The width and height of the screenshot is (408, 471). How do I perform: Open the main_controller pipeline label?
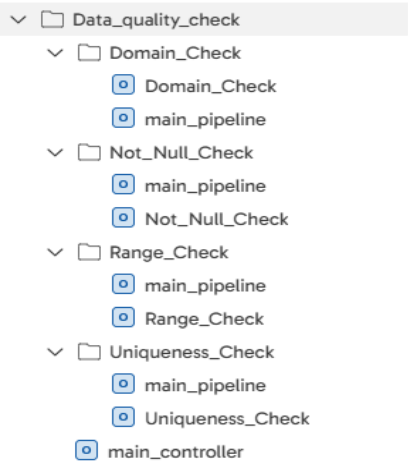click(x=176, y=452)
